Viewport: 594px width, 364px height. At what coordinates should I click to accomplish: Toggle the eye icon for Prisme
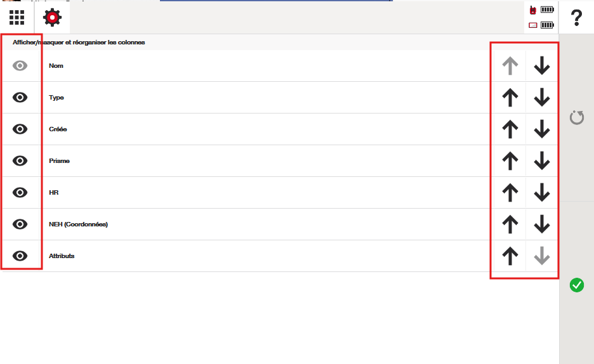tap(20, 160)
